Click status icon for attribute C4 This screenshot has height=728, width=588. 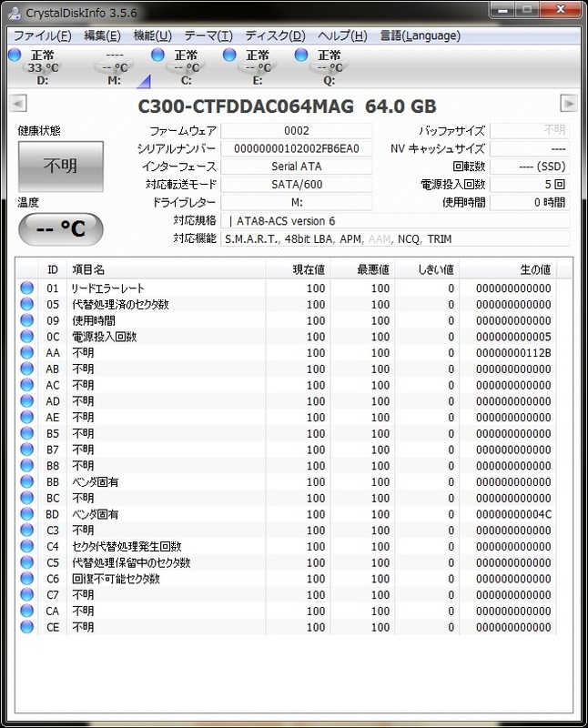(27, 546)
